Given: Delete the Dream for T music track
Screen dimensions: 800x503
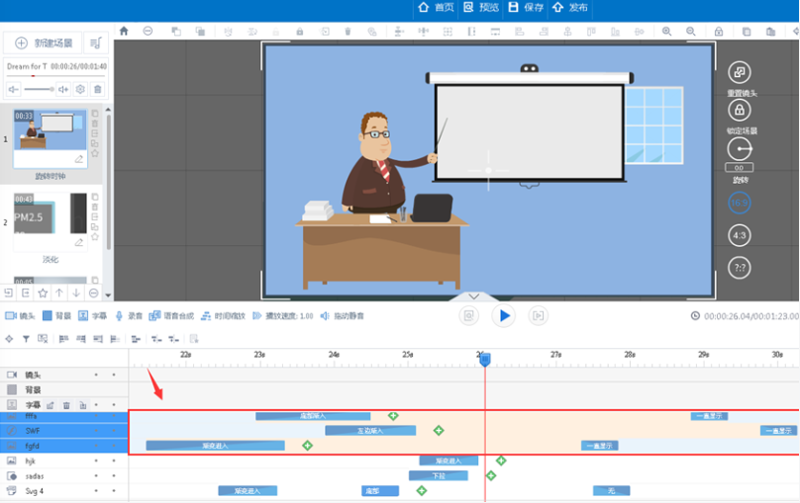Looking at the screenshot, I should point(97,89).
